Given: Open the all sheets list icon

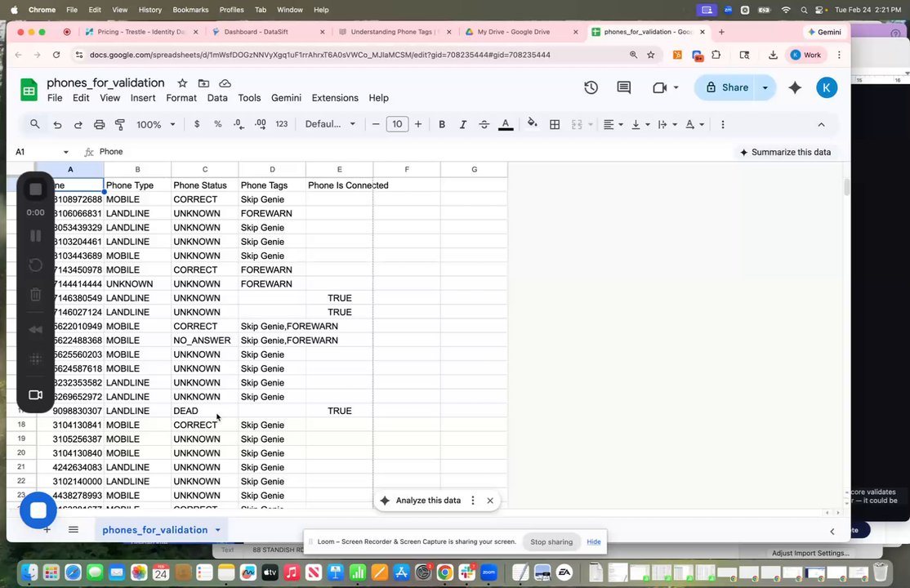Looking at the screenshot, I should point(74,529).
